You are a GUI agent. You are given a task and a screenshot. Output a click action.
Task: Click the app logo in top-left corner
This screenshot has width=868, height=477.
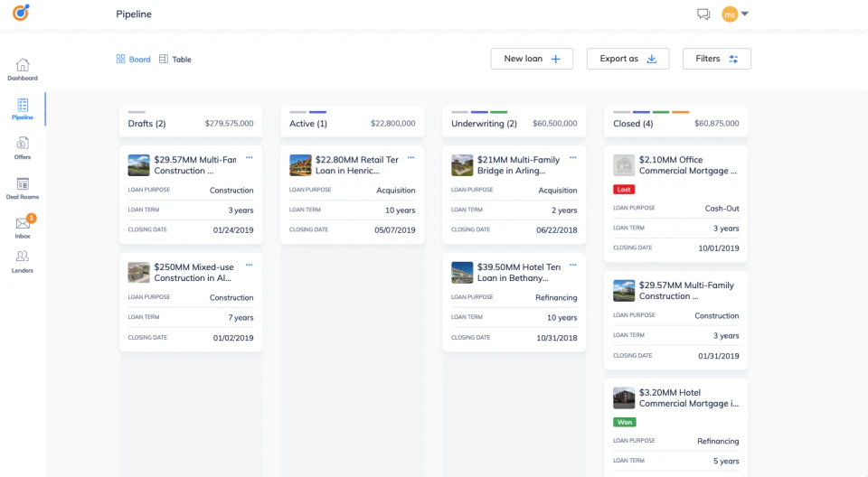tap(20, 13)
